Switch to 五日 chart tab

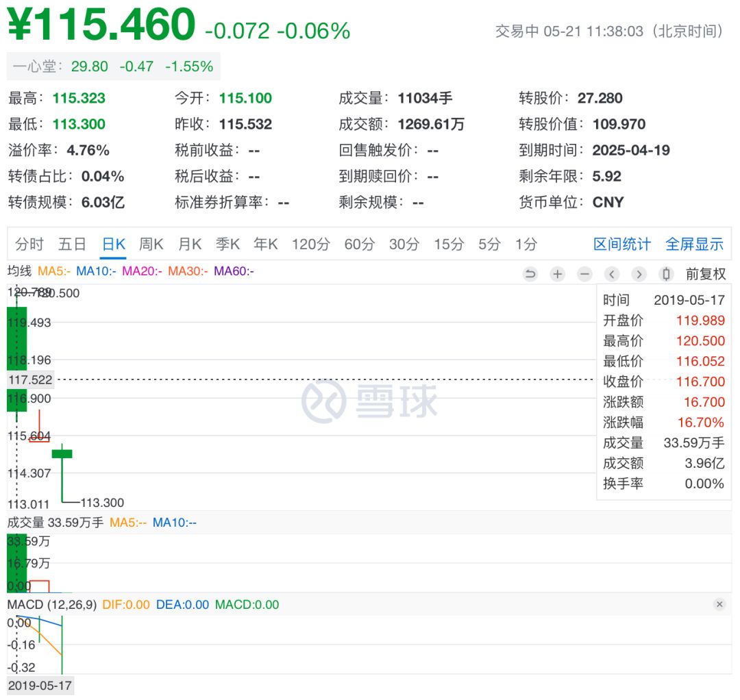pos(72,245)
